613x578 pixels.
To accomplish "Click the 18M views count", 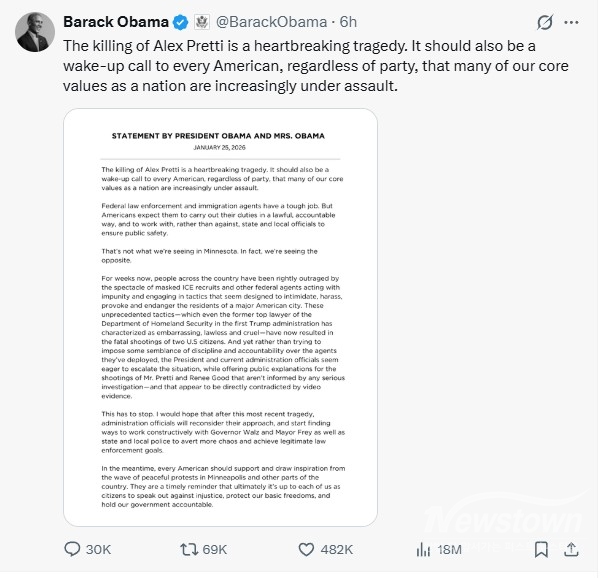I will [450, 549].
